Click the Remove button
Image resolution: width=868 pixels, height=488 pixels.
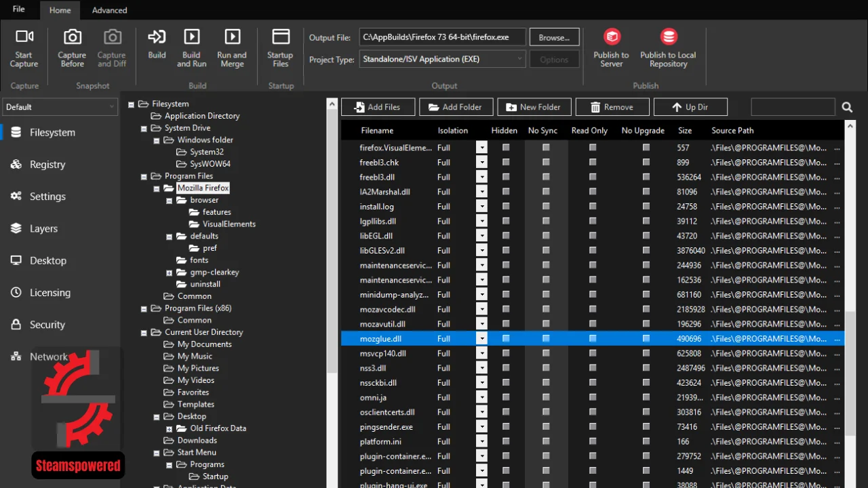tap(612, 107)
